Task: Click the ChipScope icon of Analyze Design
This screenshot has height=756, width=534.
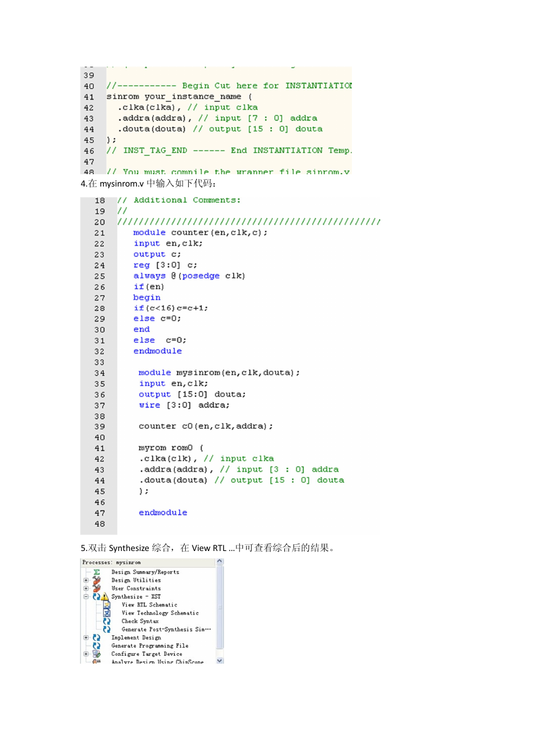Action: point(97,662)
